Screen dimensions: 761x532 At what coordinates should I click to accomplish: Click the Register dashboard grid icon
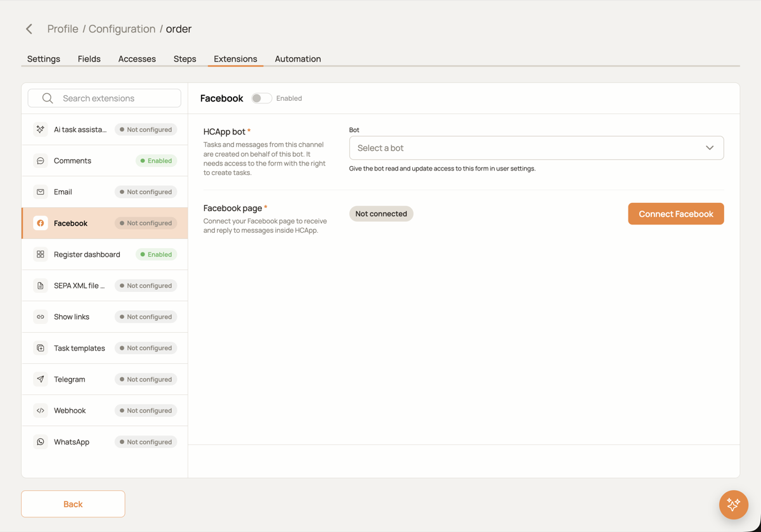[x=41, y=254]
